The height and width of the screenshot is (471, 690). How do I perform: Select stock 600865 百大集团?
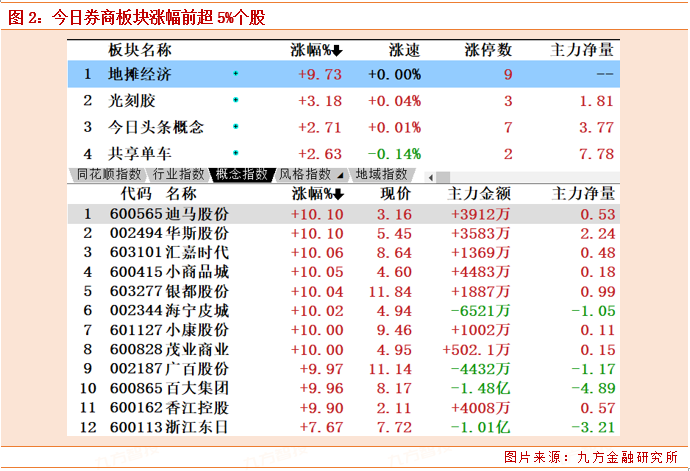[x=343, y=388]
